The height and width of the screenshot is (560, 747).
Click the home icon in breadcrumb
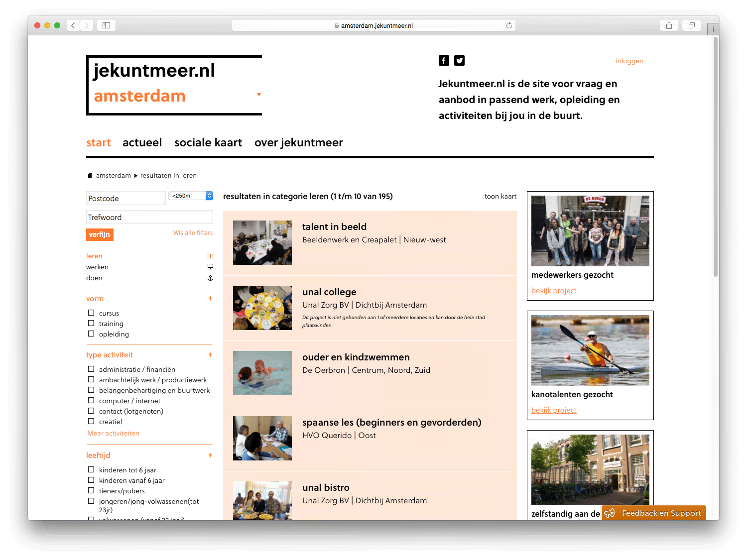click(90, 175)
